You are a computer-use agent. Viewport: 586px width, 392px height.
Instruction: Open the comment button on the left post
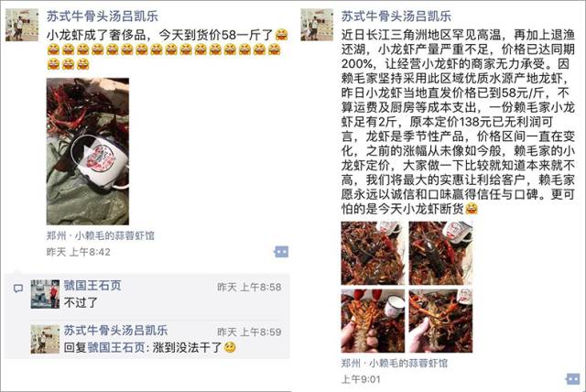[x=281, y=252]
